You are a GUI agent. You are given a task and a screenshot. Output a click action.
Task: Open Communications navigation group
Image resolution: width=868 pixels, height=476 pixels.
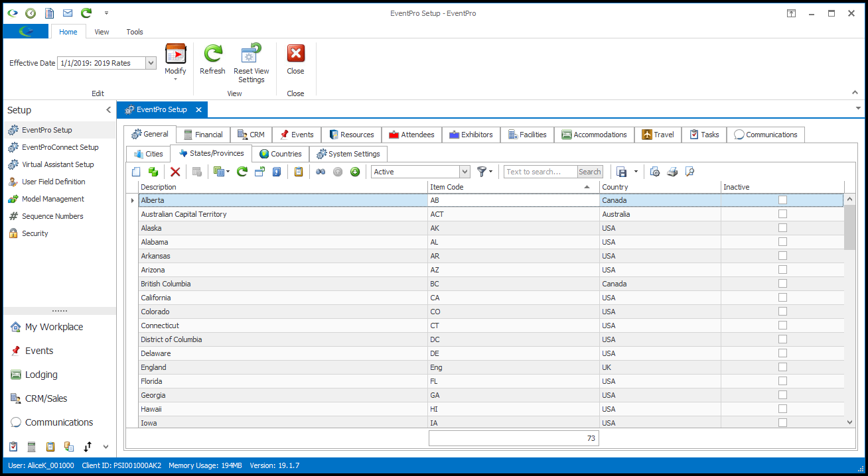[60, 422]
